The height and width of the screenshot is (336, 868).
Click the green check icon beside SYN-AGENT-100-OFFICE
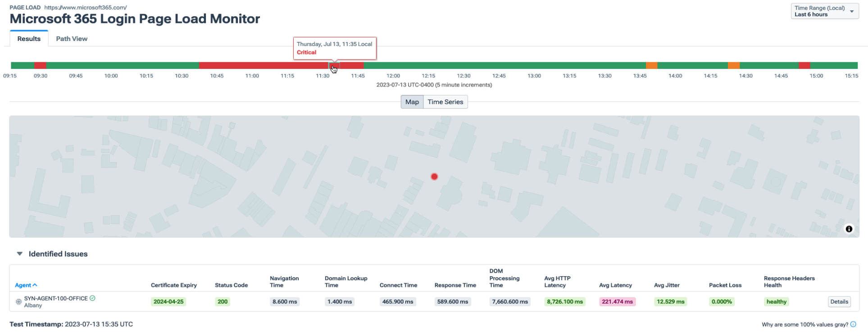click(x=92, y=298)
